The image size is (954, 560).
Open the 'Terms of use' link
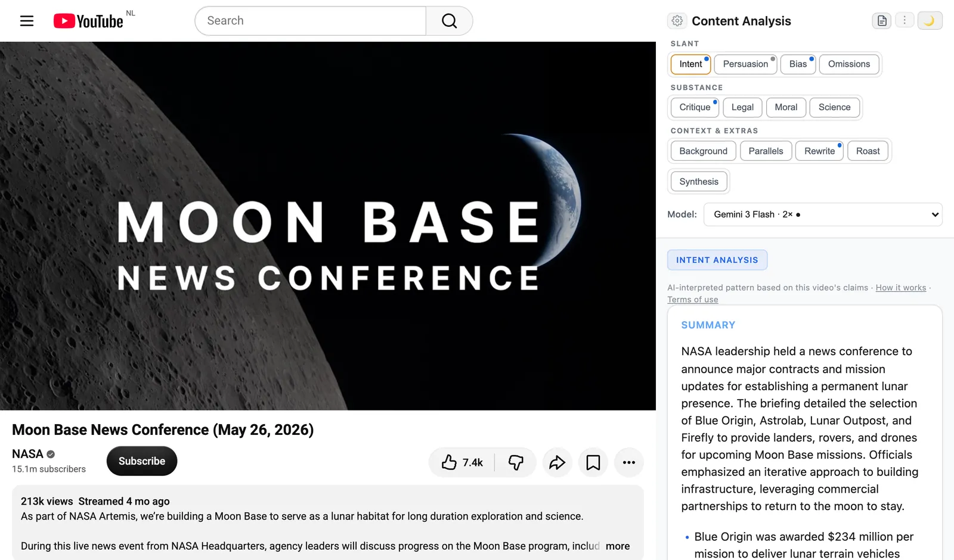coord(692,300)
